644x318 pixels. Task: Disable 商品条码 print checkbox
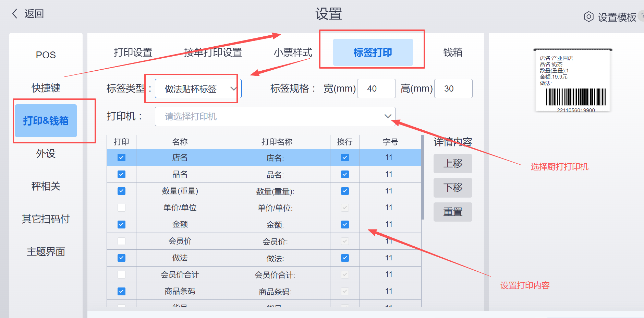click(121, 292)
